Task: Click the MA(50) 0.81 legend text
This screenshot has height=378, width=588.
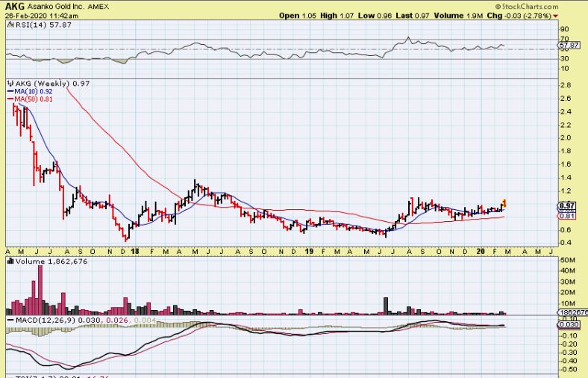Action: (x=34, y=99)
